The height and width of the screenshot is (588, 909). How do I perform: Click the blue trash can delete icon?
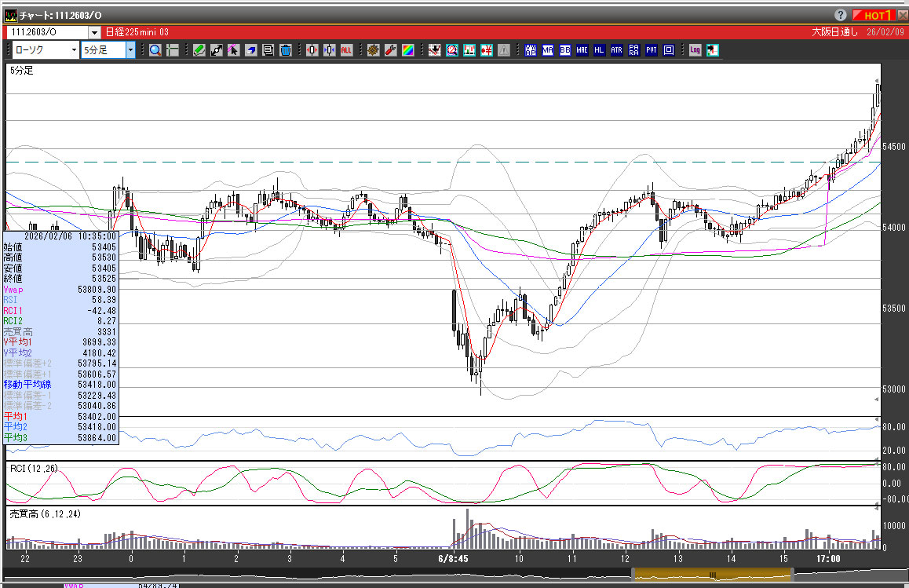pyautogui.click(x=286, y=50)
